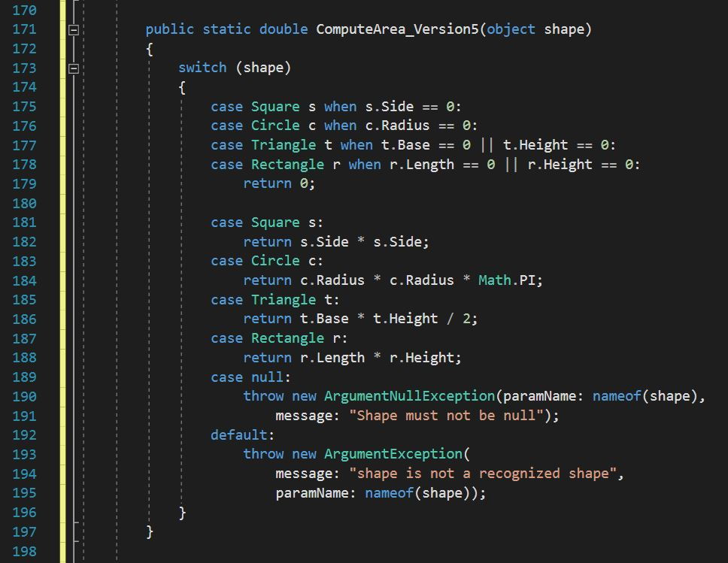728x563 pixels.
Task: Place the cursor on empty line 180
Action: tap(301, 204)
